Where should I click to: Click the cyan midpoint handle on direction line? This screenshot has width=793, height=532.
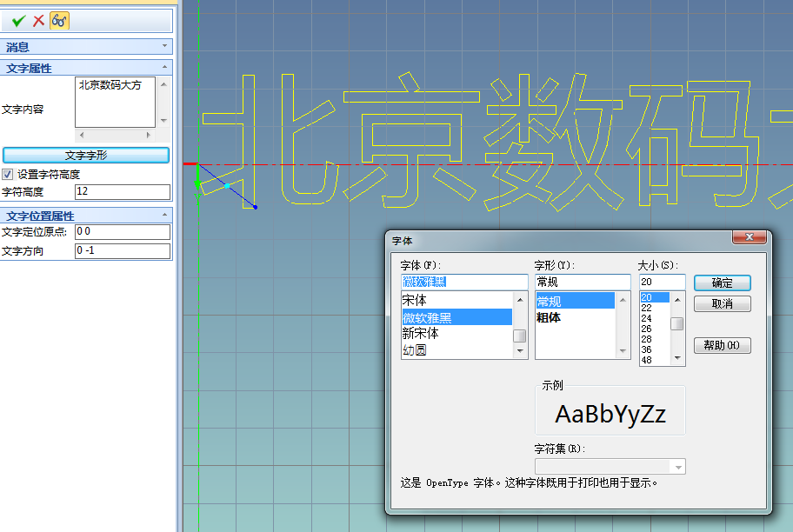click(x=227, y=186)
